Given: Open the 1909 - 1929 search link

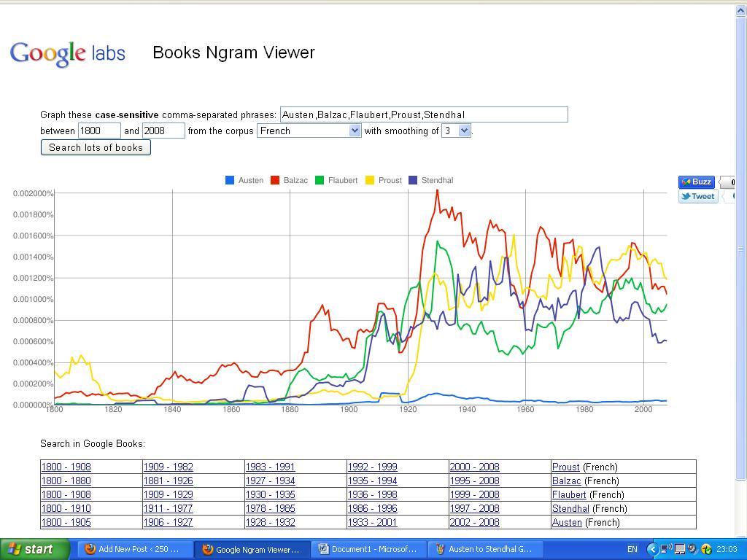Looking at the screenshot, I should 169,495.
